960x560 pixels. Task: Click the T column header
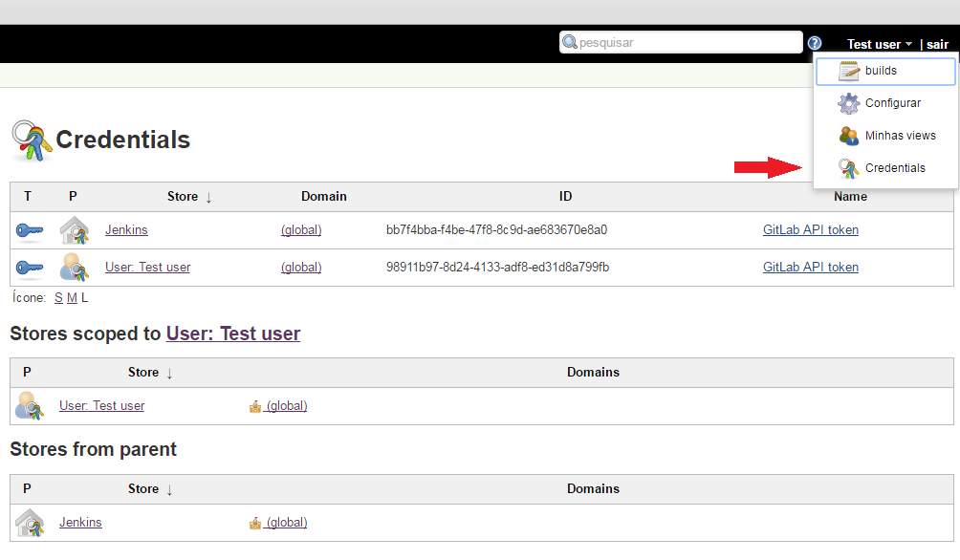(x=28, y=197)
